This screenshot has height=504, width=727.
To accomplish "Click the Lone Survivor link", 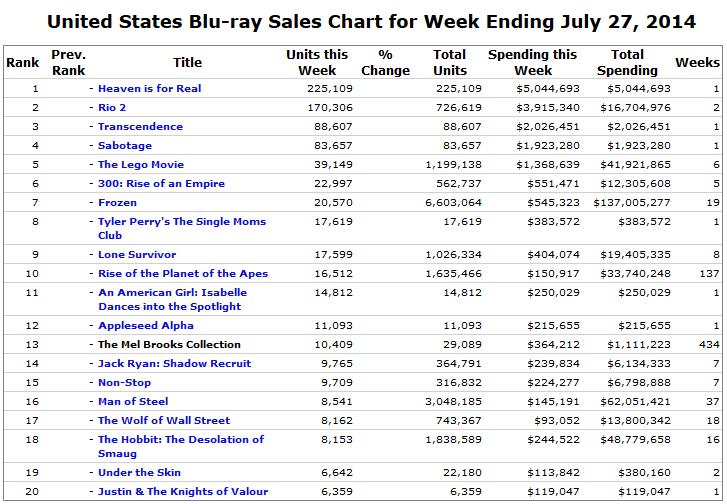I will coord(137,254).
